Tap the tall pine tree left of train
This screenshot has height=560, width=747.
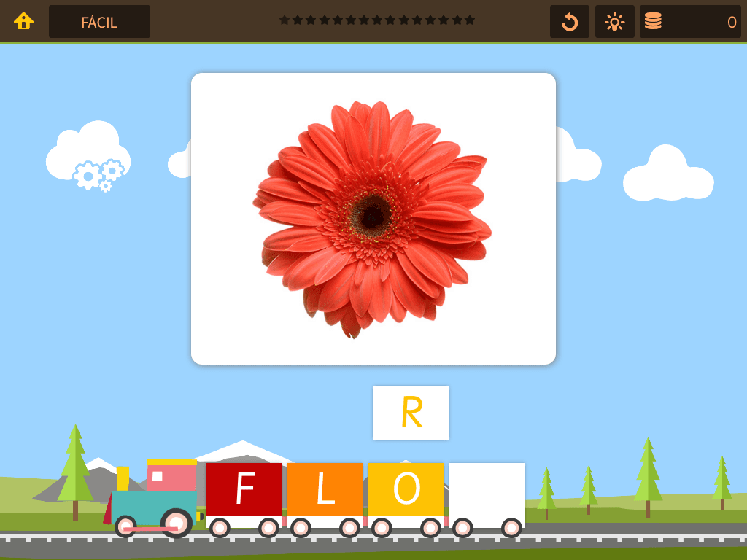click(75, 470)
